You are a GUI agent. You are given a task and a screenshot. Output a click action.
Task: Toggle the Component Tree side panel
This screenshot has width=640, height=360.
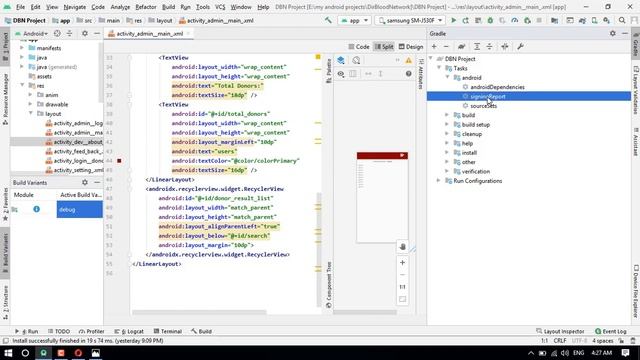(329, 285)
